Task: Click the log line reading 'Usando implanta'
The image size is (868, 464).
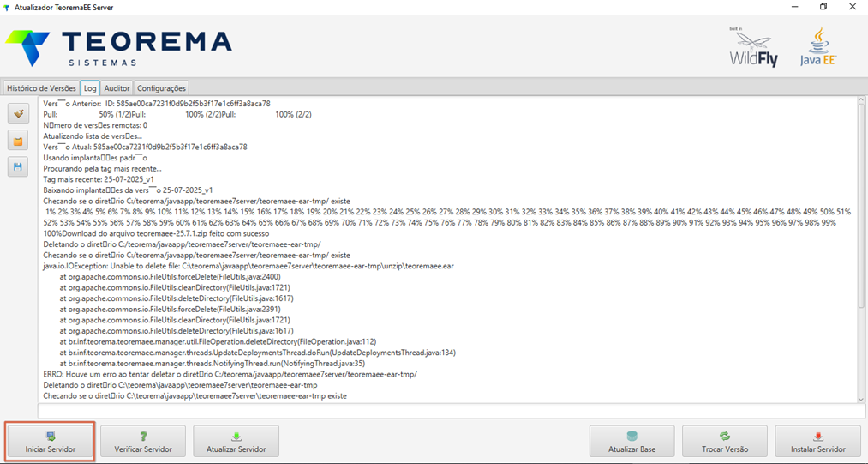Action: point(95,158)
